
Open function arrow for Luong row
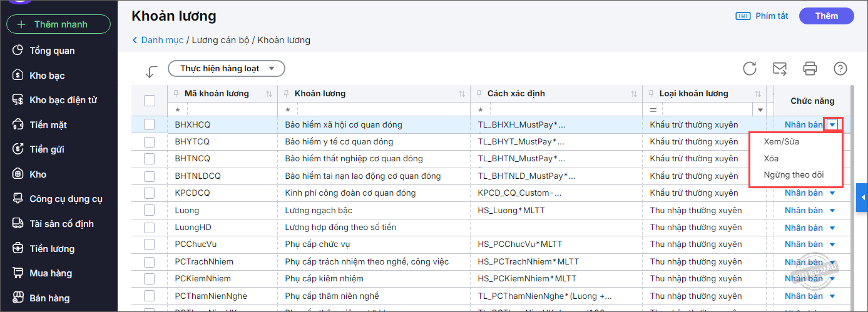click(x=832, y=210)
